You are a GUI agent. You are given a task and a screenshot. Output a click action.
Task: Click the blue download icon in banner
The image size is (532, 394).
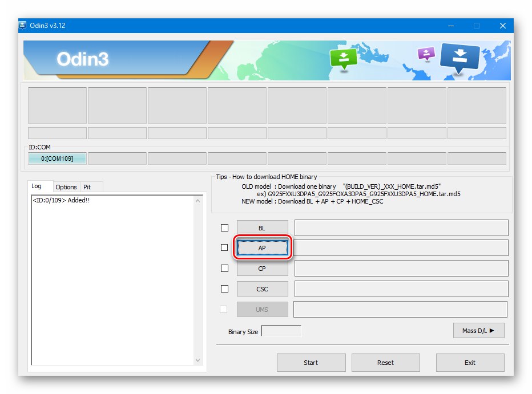[x=460, y=58]
